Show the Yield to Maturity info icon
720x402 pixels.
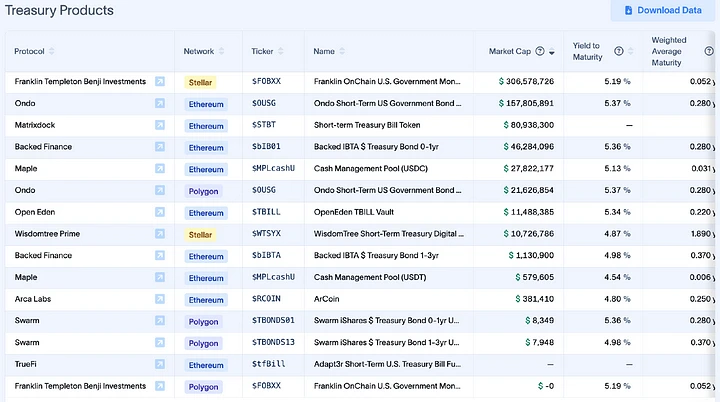tap(618, 51)
